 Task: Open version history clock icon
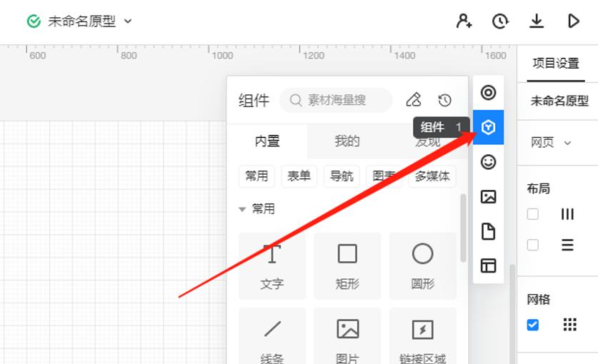(x=500, y=21)
